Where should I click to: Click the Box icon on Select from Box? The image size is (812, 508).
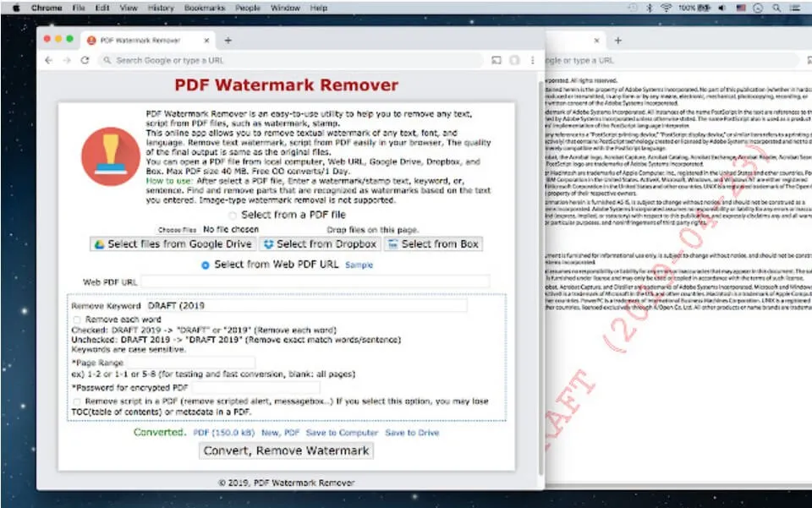click(x=390, y=244)
